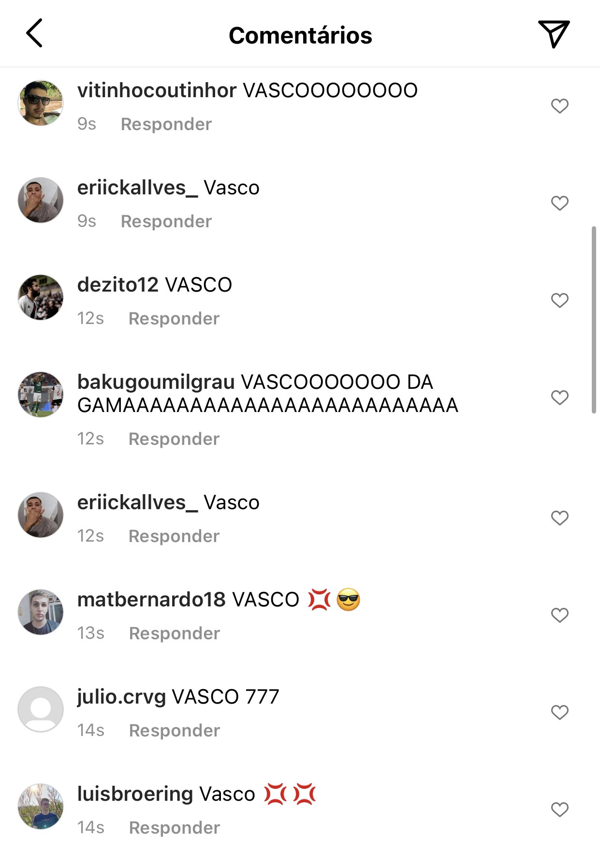Viewport: 600px width, 868px height.
Task: Open bakugoumilgrau's avatar thumbnail
Action: click(41, 394)
